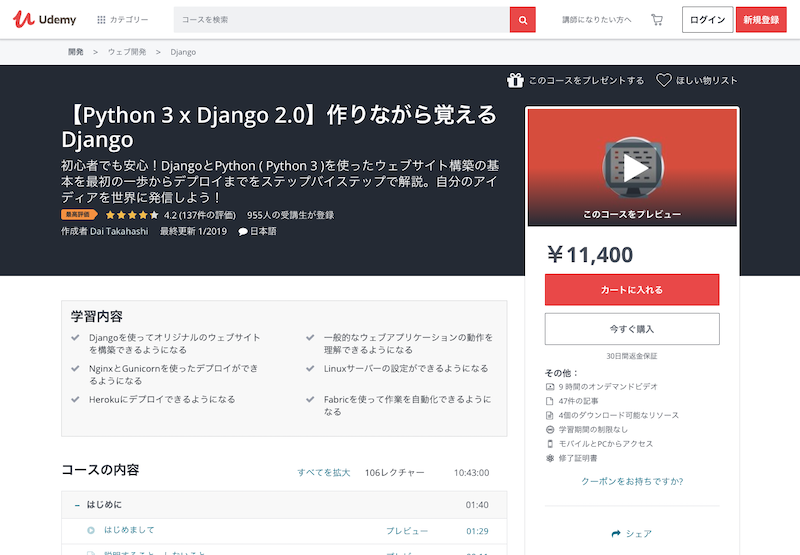Click the 01:29 lecture duration

(x=477, y=531)
